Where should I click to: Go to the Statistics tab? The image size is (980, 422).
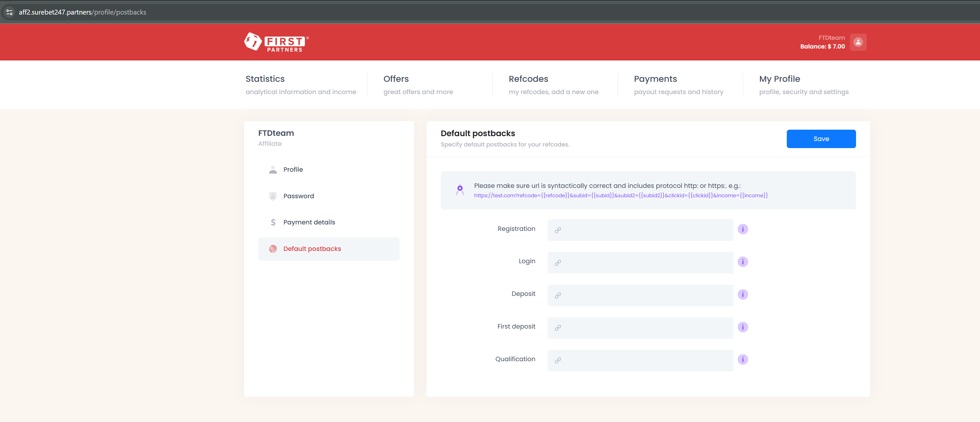tap(265, 79)
